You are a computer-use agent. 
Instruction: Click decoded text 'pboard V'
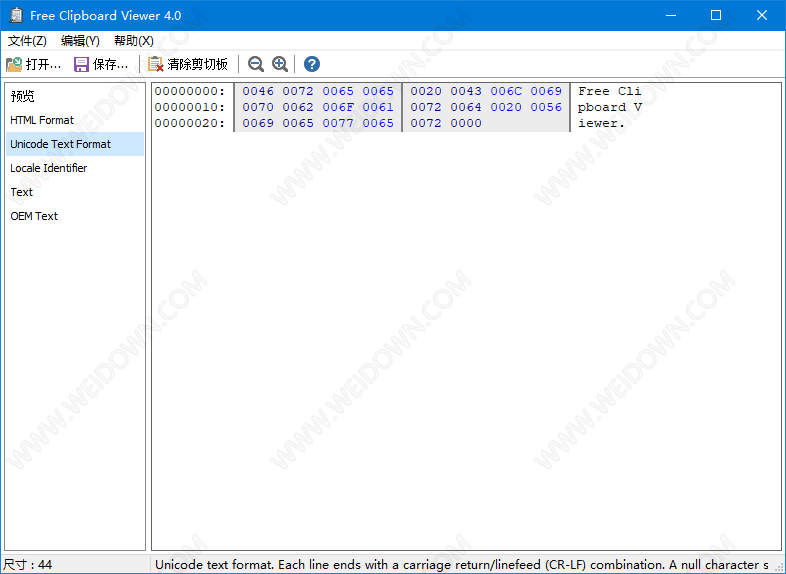(610, 107)
